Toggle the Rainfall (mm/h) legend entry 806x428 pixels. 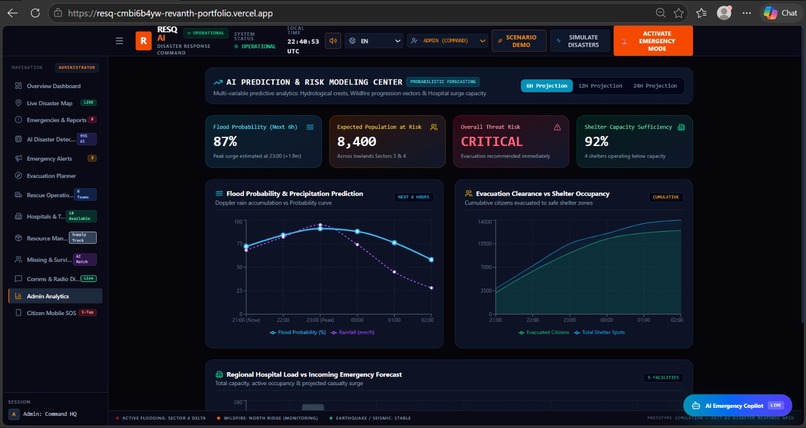353,332
